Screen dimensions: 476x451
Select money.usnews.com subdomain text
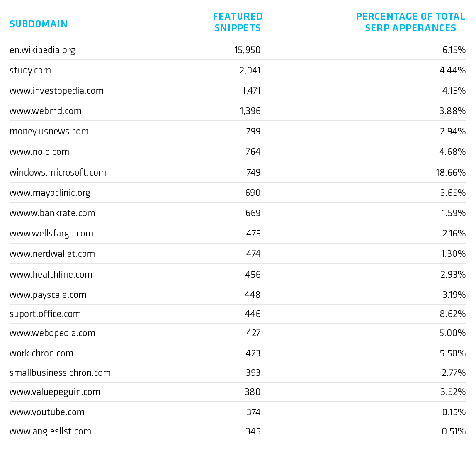[49, 132]
